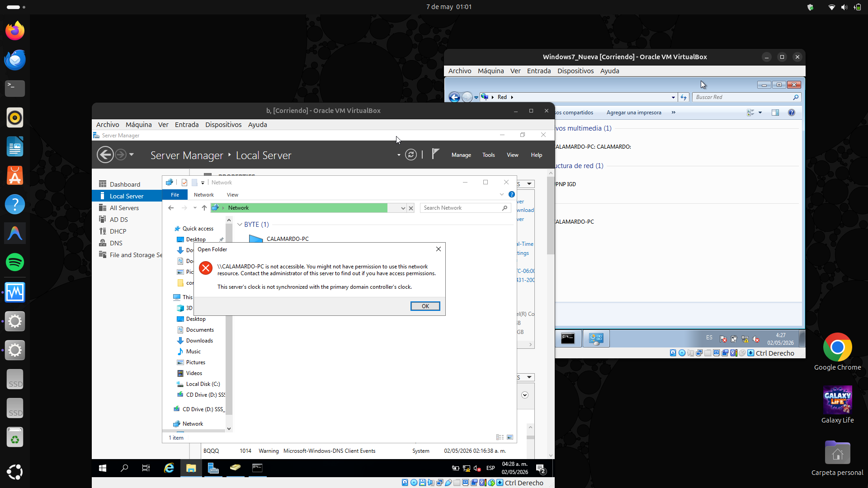Open Dashboard in Server Manager sidebar
The height and width of the screenshot is (488, 868).
point(125,184)
